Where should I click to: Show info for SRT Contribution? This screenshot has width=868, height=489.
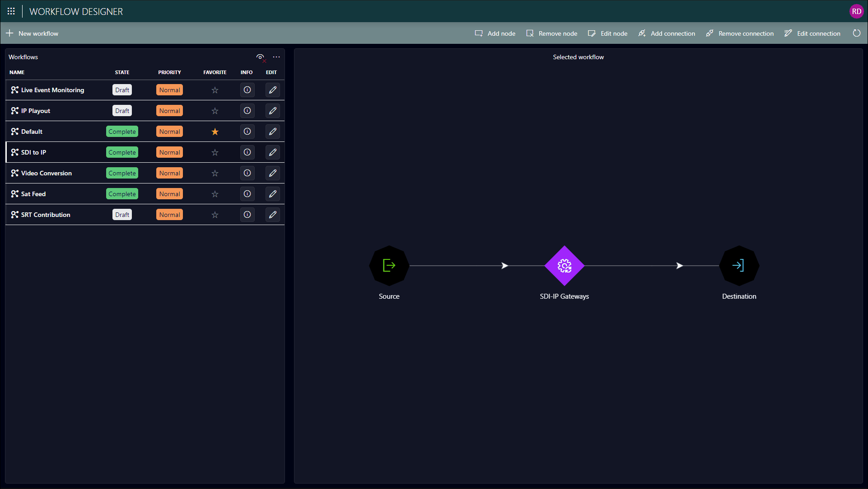(x=247, y=215)
